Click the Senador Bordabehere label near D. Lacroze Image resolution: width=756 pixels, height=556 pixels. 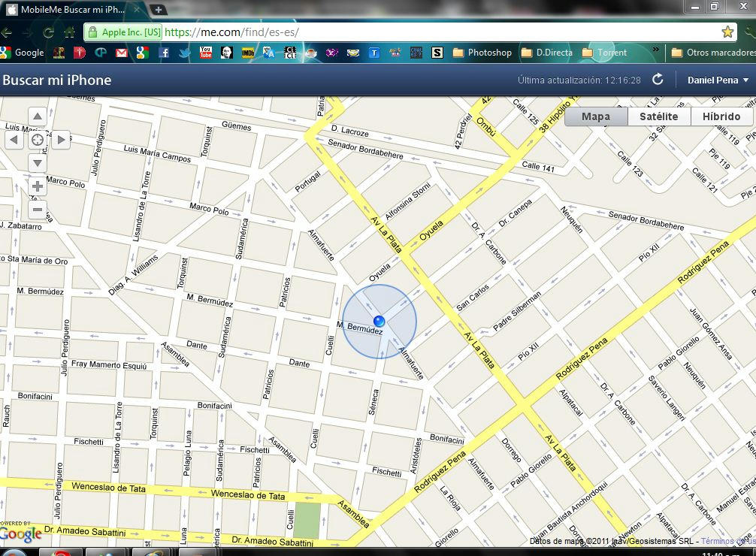tap(365, 149)
